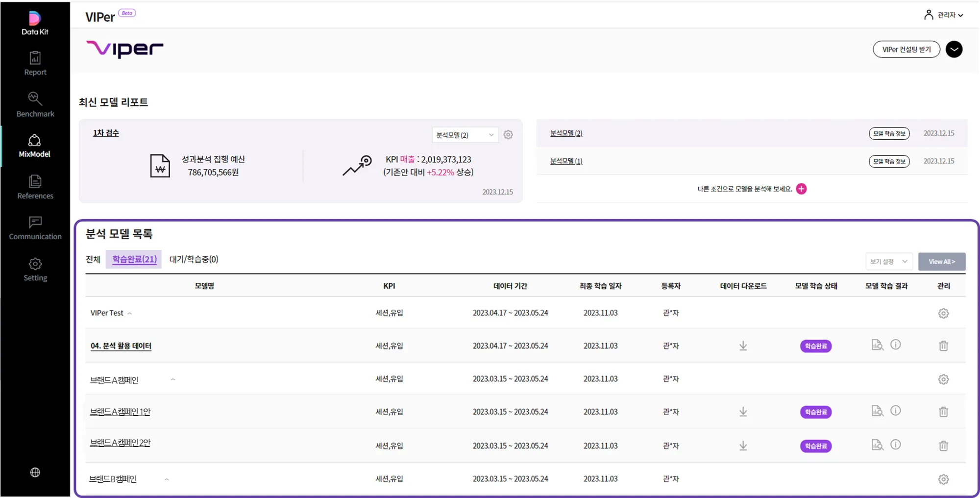Open the 분석모델(1) link

click(x=566, y=161)
